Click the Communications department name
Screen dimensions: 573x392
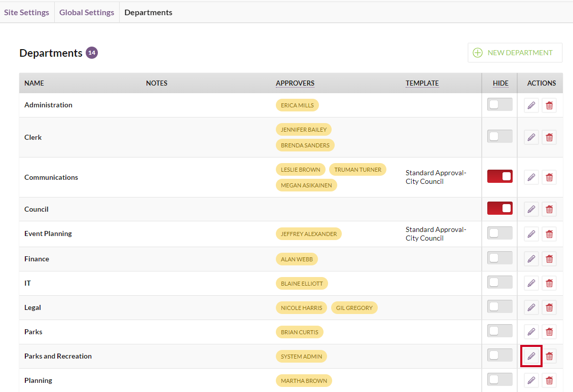pyautogui.click(x=51, y=177)
